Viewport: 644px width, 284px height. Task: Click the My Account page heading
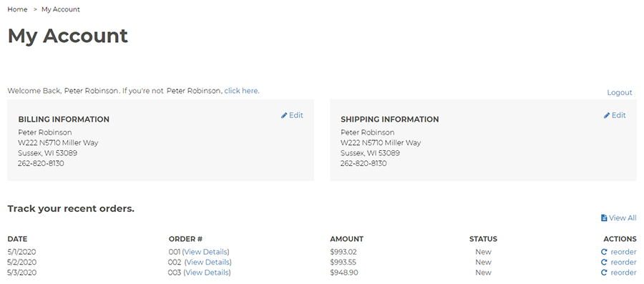[x=68, y=36]
